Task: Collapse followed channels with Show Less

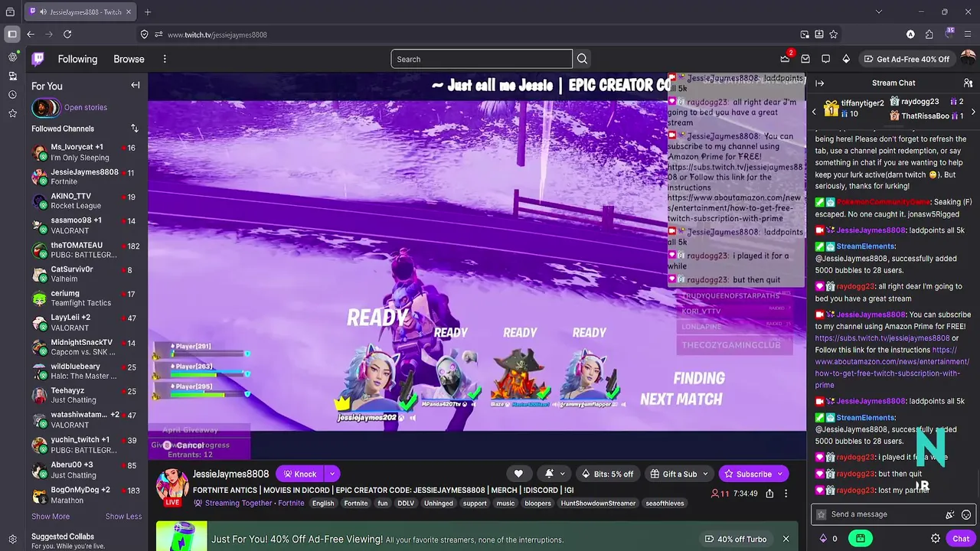Action: [123, 517]
